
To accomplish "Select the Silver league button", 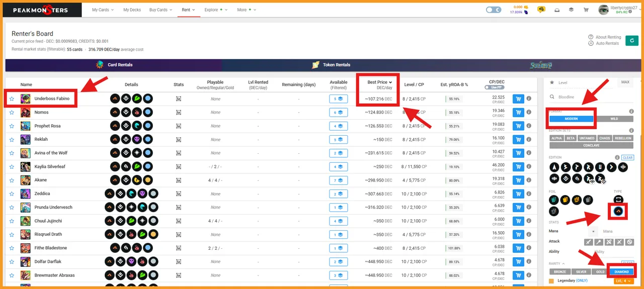I will pyautogui.click(x=581, y=272).
